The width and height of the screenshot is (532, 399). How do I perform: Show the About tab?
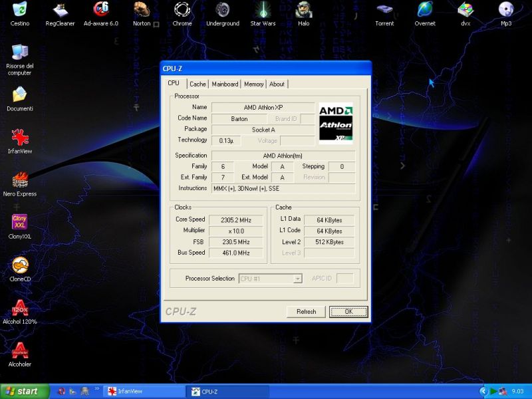coord(277,84)
